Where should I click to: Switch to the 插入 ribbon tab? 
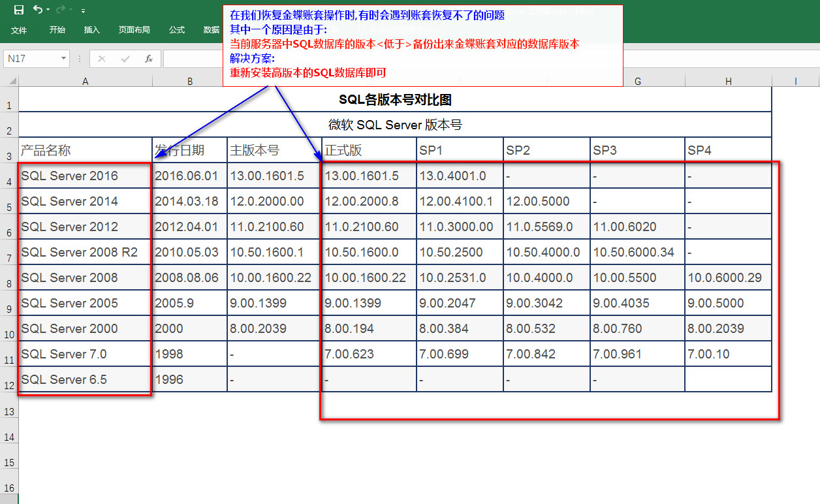92,30
